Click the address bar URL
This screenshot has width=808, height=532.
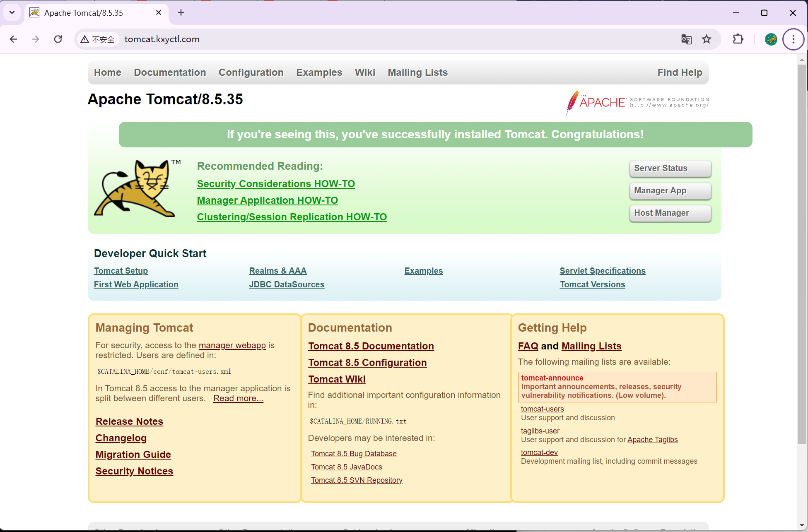coord(162,39)
